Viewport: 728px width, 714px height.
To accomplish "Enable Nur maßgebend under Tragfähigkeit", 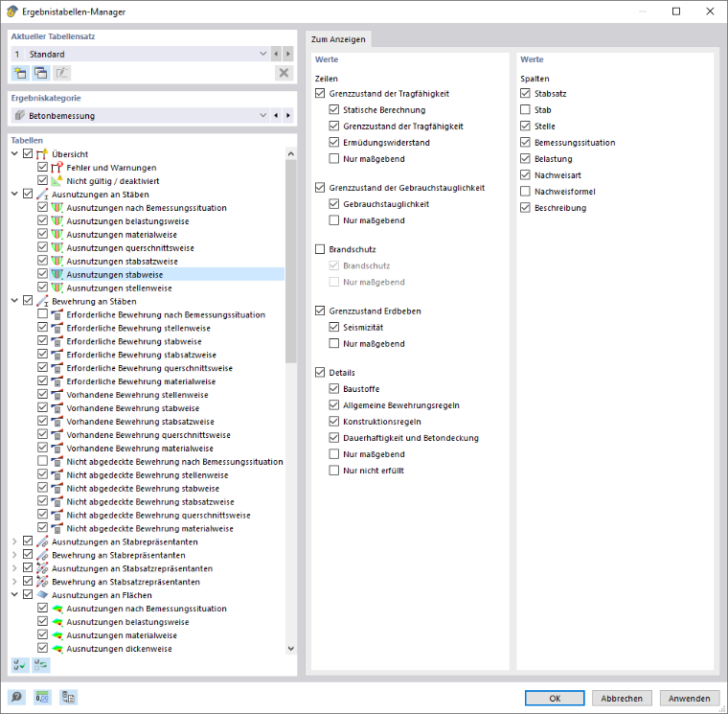I will pos(333,158).
